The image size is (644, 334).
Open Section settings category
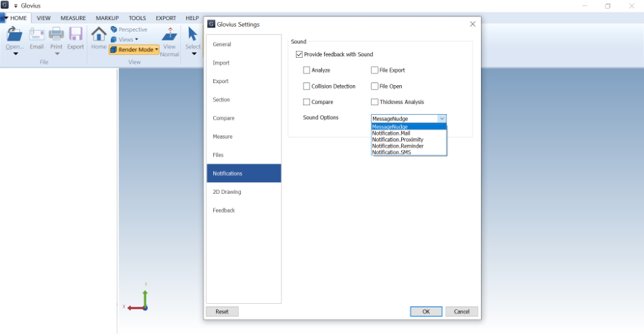point(244,100)
